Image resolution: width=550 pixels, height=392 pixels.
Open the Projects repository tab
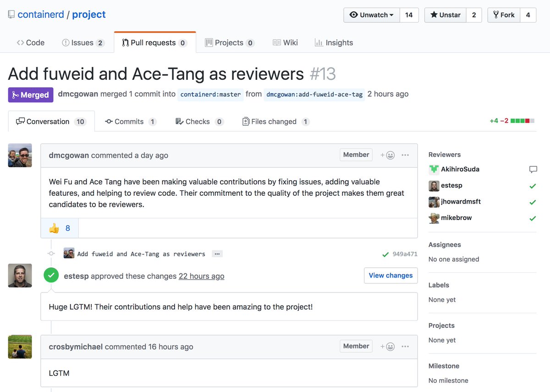(230, 43)
